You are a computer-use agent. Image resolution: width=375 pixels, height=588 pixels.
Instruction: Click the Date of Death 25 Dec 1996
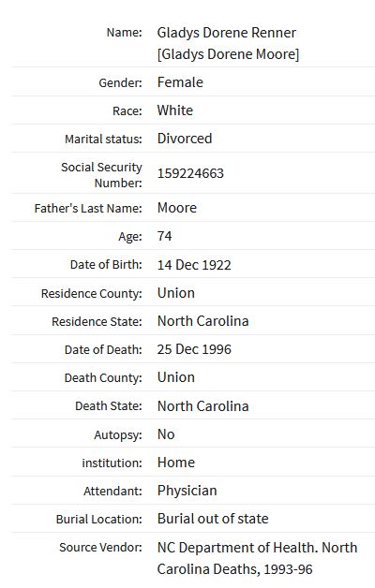[194, 349]
